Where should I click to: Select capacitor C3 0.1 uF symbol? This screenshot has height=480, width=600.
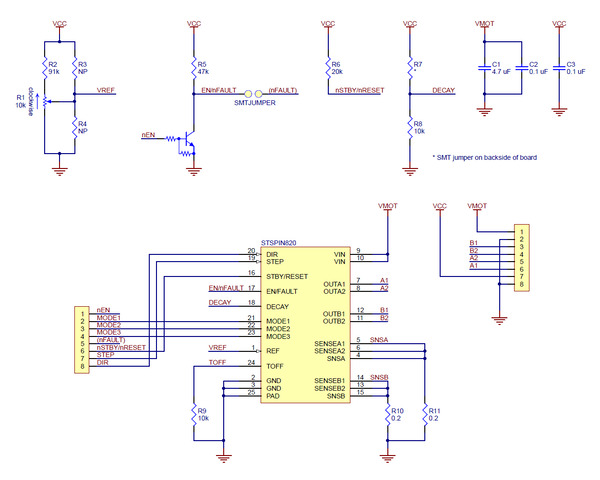(x=559, y=68)
